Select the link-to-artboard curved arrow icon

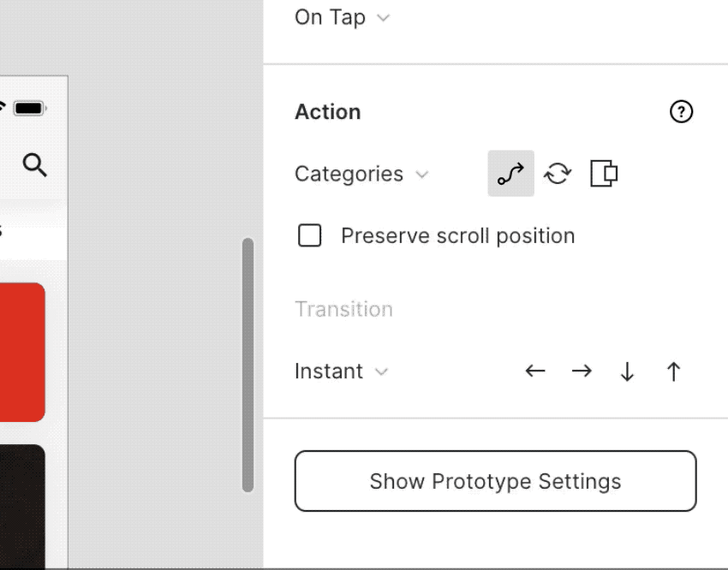point(510,174)
